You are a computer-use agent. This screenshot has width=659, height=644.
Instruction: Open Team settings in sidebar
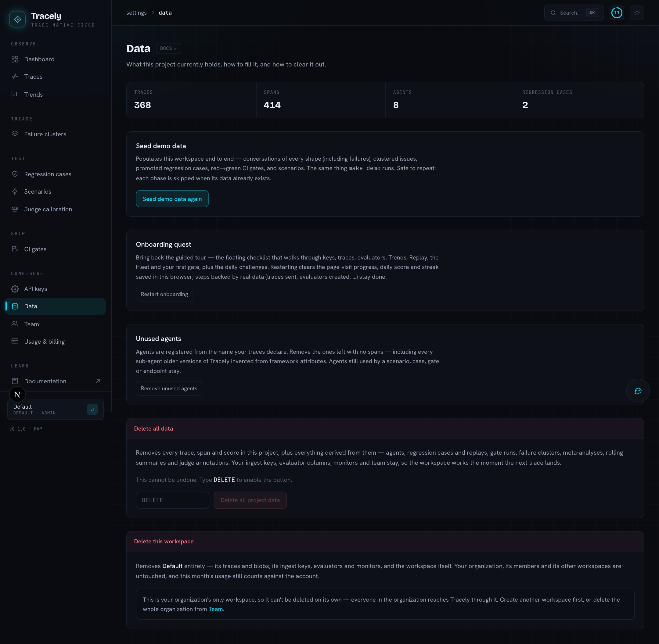(x=56, y=324)
